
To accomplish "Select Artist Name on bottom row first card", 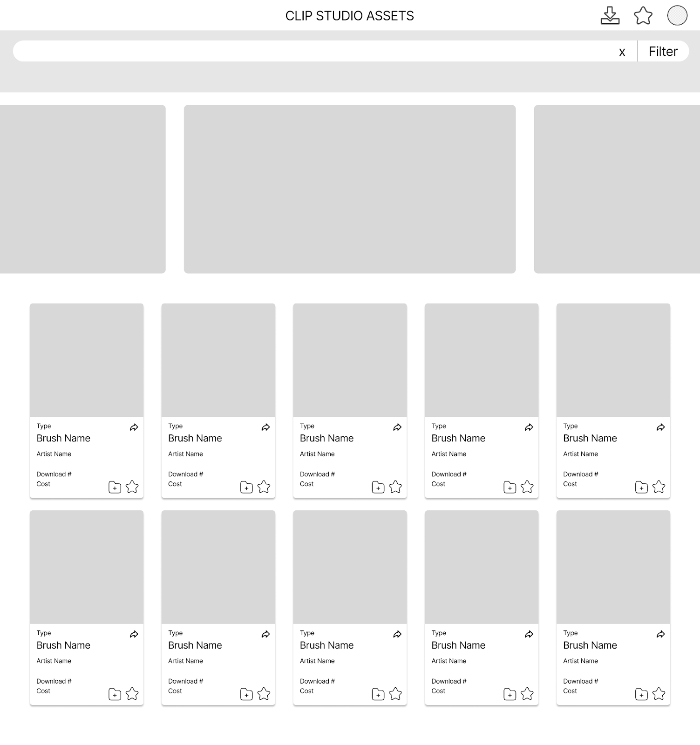I will click(54, 661).
